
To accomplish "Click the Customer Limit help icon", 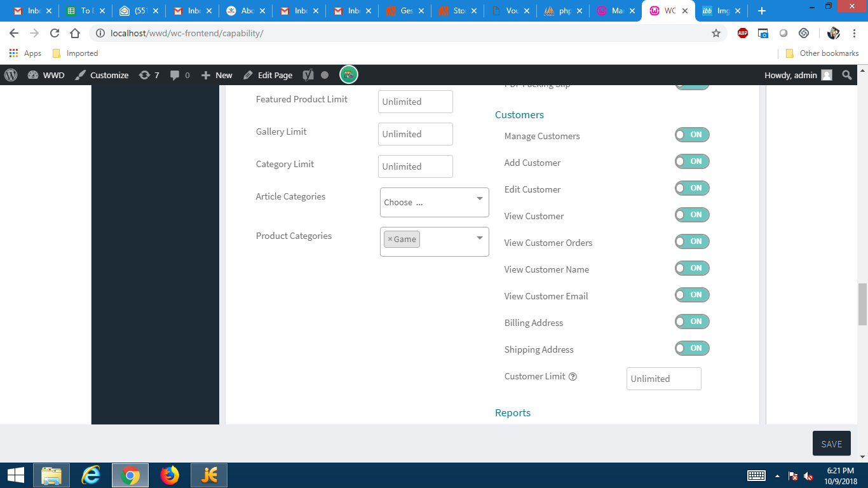I will (573, 376).
